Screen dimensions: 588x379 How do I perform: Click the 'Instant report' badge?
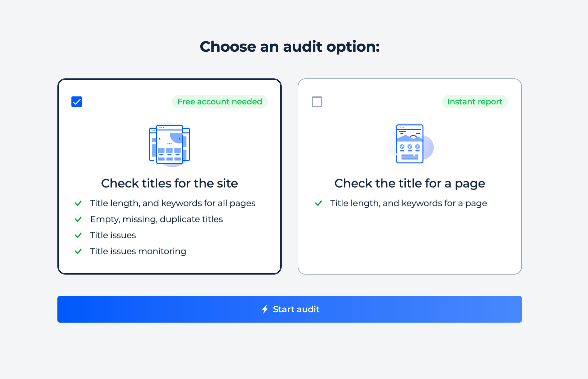[x=475, y=102]
